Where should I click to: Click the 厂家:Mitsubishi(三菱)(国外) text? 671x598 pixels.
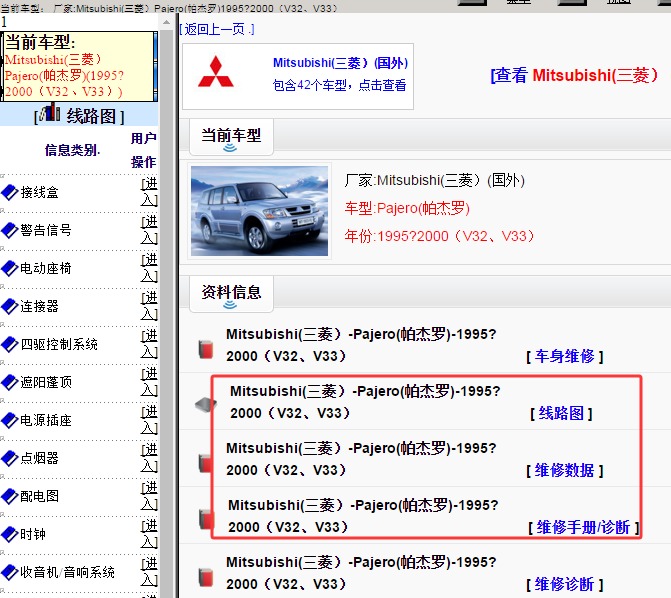[x=435, y=181]
